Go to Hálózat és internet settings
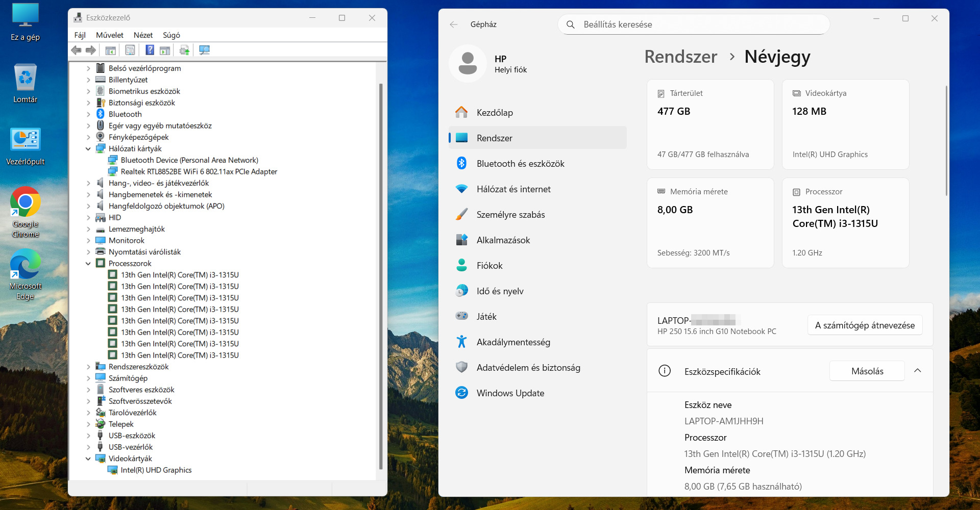 (x=537, y=189)
